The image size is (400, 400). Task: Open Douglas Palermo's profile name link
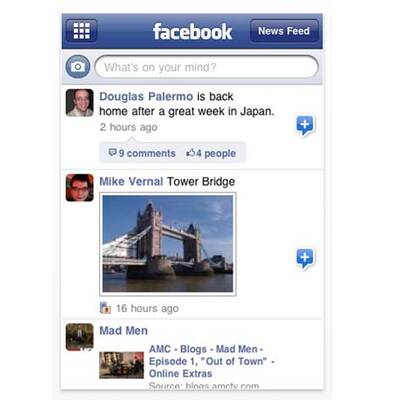[146, 96]
